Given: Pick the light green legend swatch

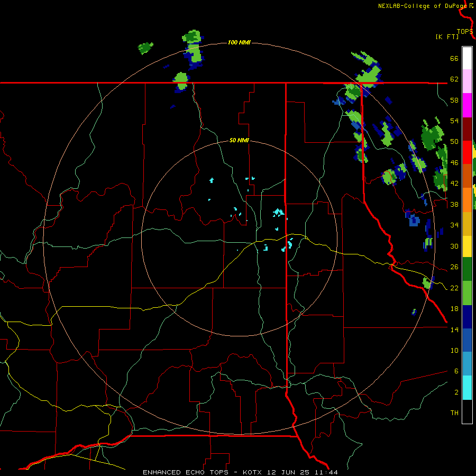Looking at the screenshot, I should coord(467,293).
